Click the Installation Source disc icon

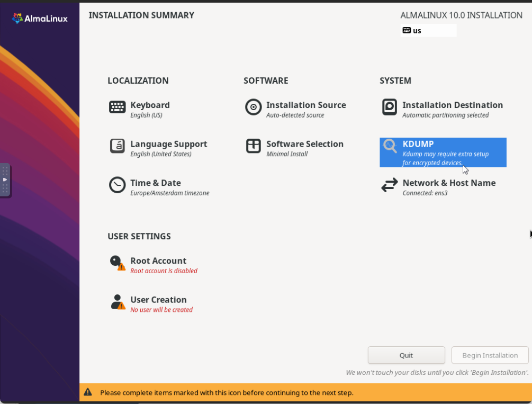coord(253,107)
